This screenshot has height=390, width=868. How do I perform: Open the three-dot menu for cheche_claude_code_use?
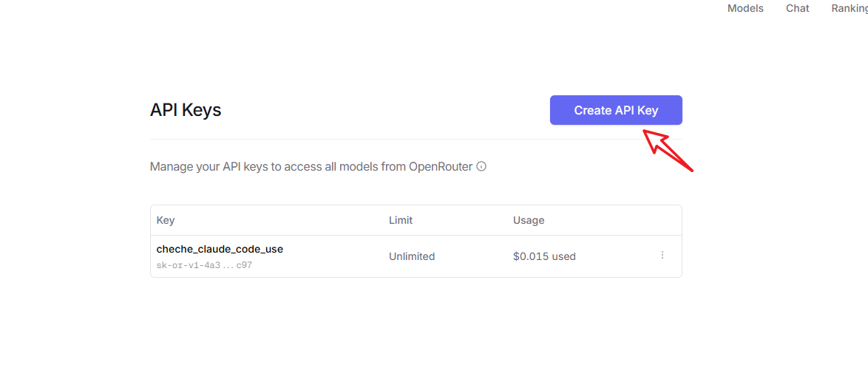[662, 255]
